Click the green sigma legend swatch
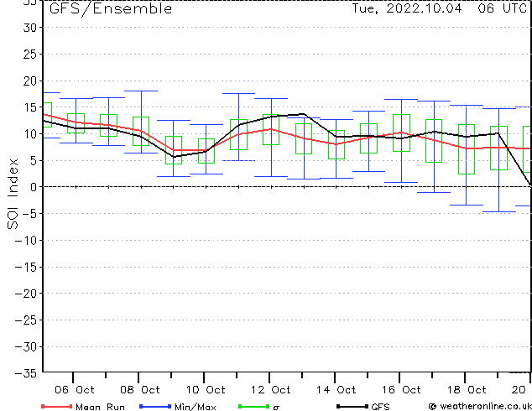This screenshot has width=532, height=411. point(253,406)
